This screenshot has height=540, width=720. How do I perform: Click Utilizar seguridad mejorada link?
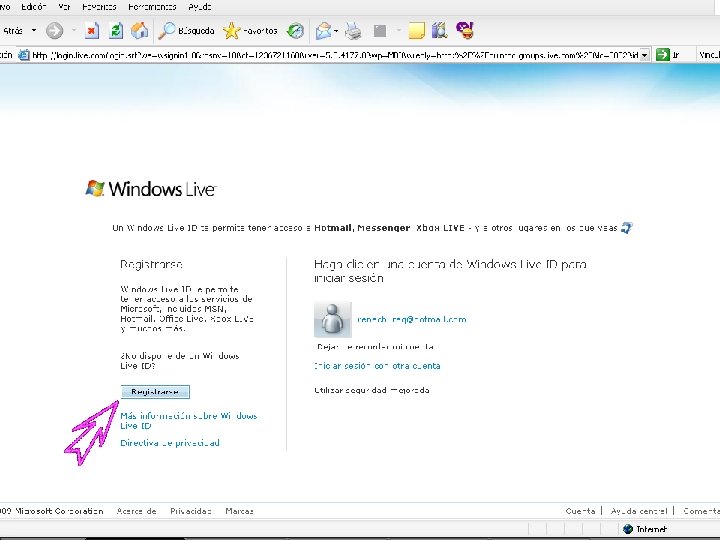[372, 390]
